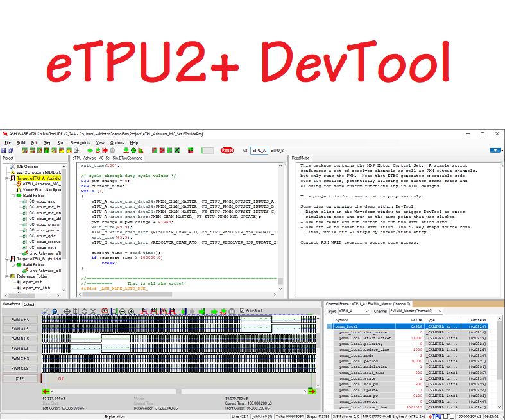This screenshot has width=505, height=420.
Task: Click the zoom in magnifier in waveform toolbar
Action: 131,311
